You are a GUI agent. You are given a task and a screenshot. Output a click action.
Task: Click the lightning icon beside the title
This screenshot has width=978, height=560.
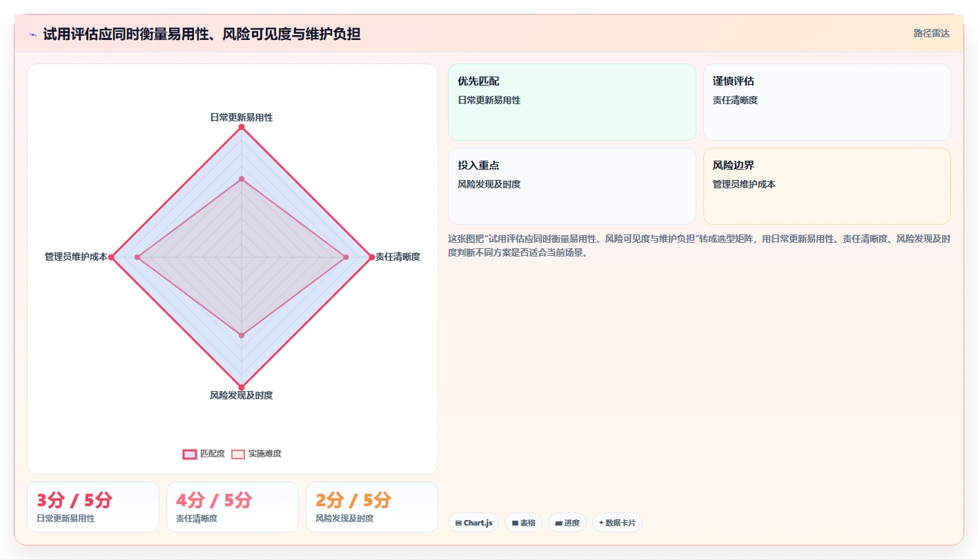pyautogui.click(x=32, y=34)
